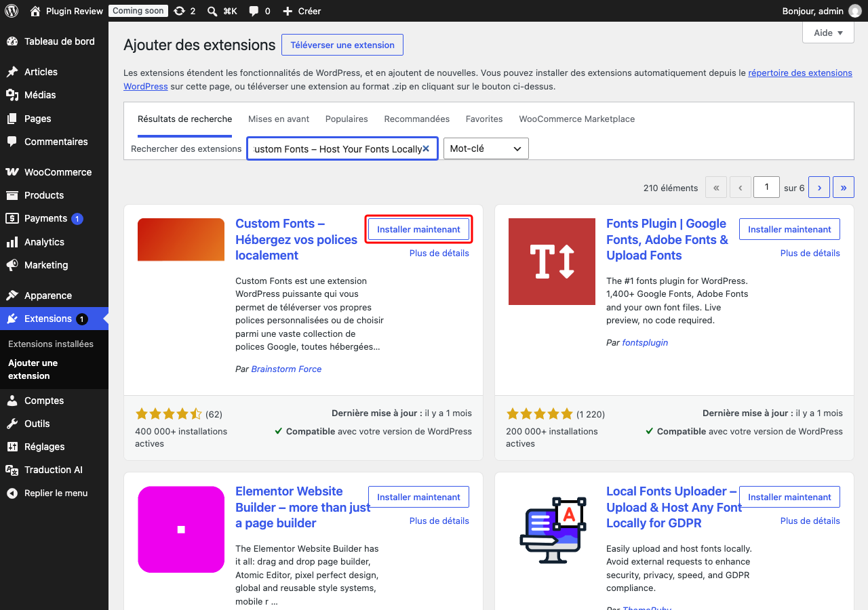The width and height of the screenshot is (868, 610).
Task: Open the Elementor magenta plugin thumbnail
Action: [181, 529]
